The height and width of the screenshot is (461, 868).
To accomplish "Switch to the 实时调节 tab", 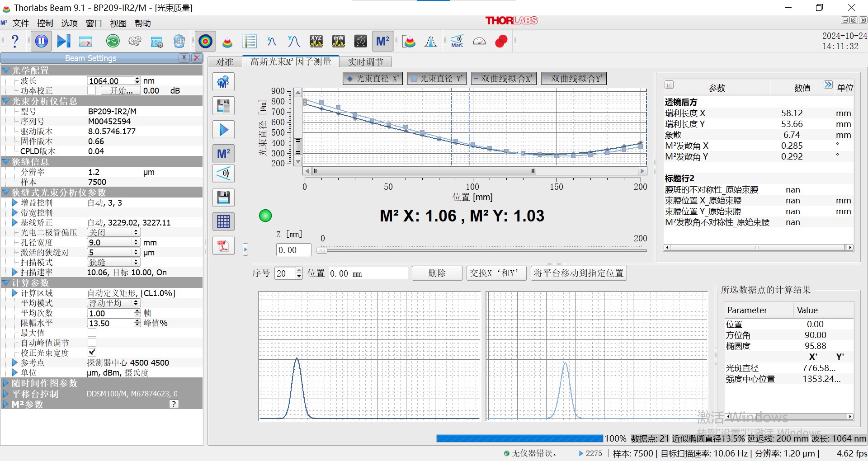I will pyautogui.click(x=366, y=62).
